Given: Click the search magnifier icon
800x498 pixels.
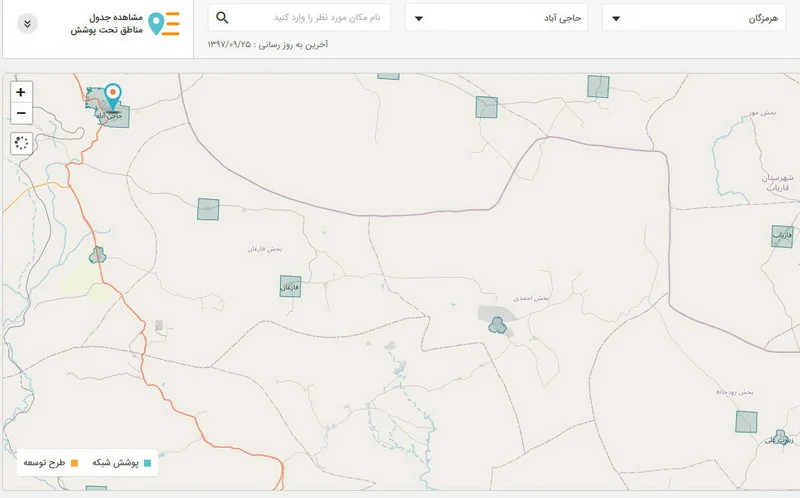Looking at the screenshot, I should click(222, 17).
